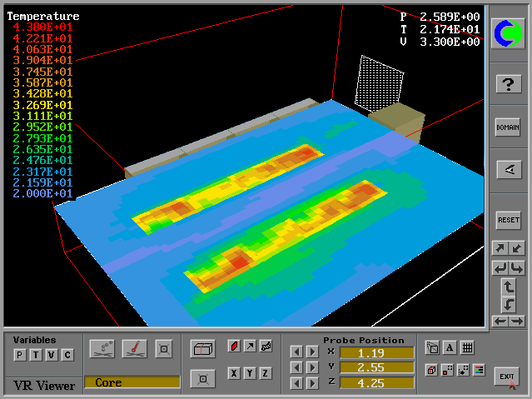Image resolution: width=532 pixels, height=399 pixels.
Task: Decrease the probe Y position with left arrow
Action: tap(296, 367)
